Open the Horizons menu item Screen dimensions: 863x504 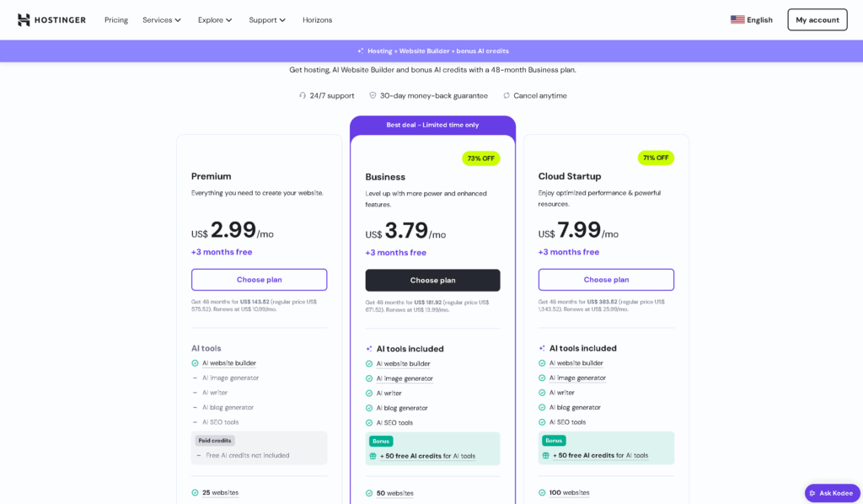point(318,20)
